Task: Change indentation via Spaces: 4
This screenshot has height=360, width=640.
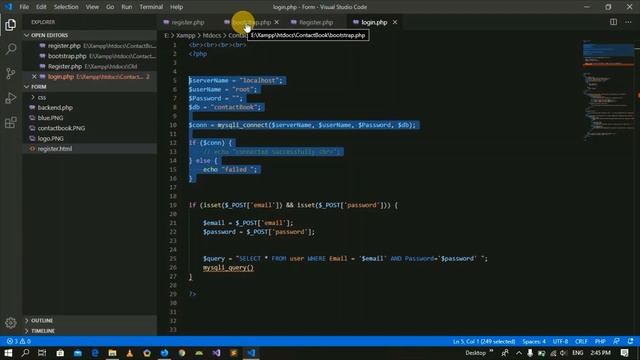Action: [534, 341]
